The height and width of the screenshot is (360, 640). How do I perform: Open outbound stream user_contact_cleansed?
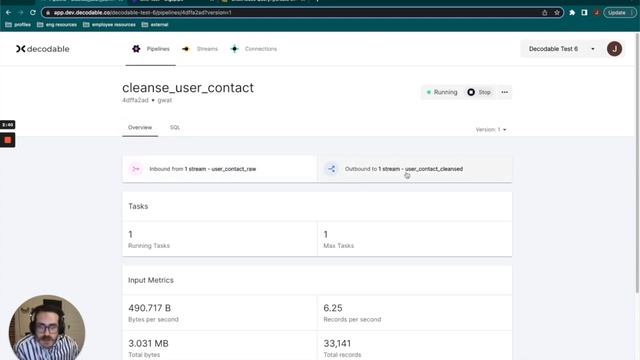coord(415,169)
